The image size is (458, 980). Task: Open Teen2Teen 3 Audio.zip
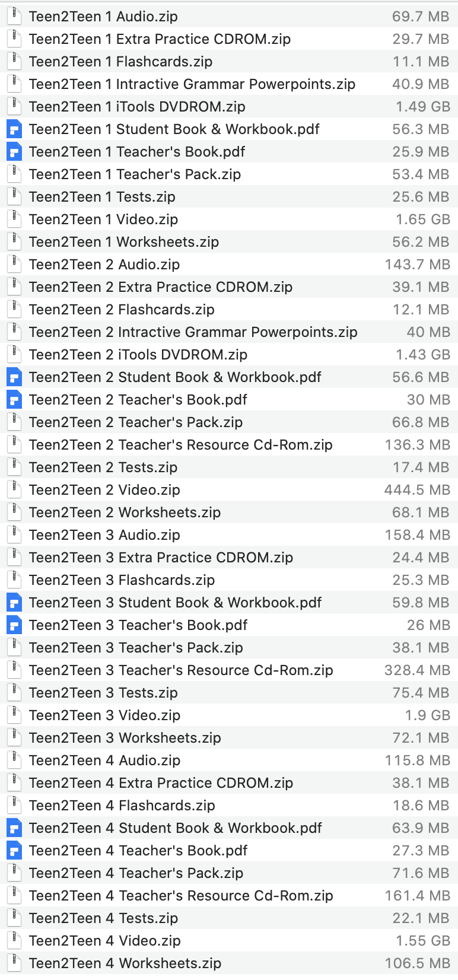tap(104, 535)
